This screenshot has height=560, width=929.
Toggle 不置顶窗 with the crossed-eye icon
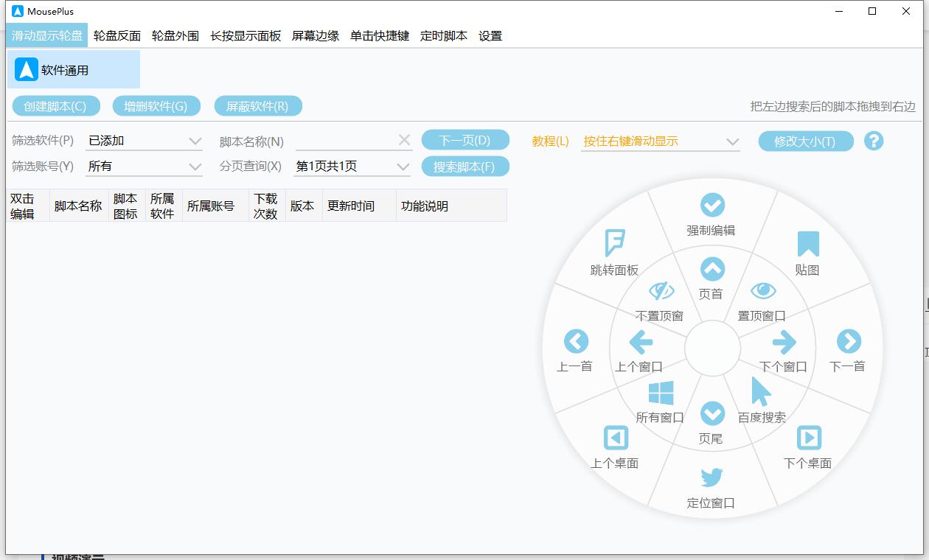tap(660, 292)
